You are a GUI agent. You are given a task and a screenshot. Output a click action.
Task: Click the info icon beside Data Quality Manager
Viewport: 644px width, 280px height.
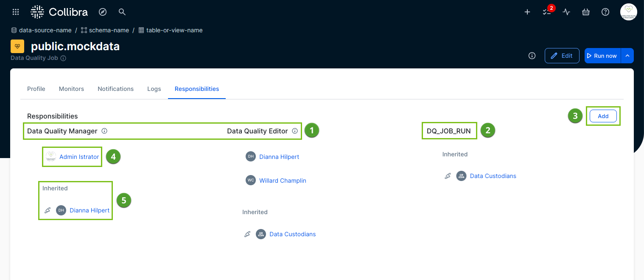pos(104,131)
